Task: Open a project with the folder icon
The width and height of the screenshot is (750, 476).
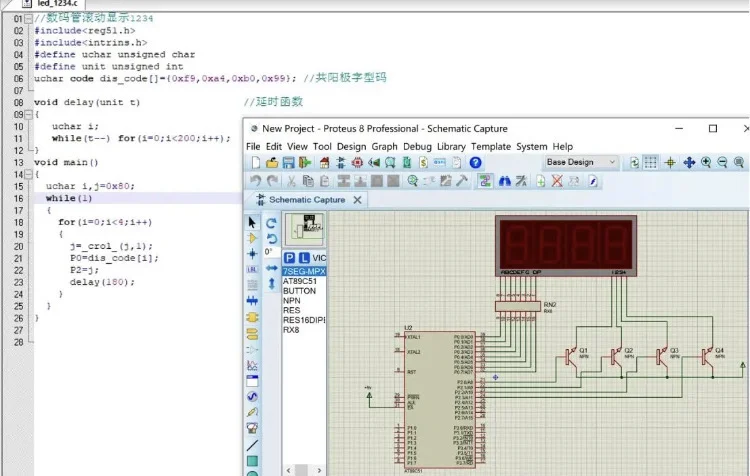Action: 272,163
